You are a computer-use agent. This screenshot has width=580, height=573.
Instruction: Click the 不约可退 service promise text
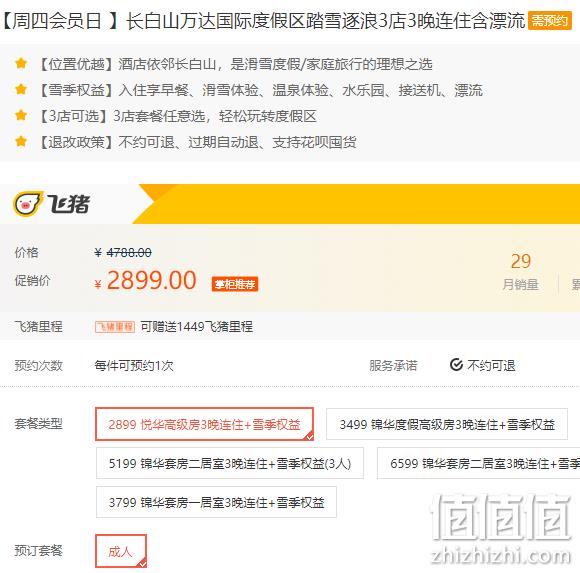pyautogui.click(x=491, y=365)
